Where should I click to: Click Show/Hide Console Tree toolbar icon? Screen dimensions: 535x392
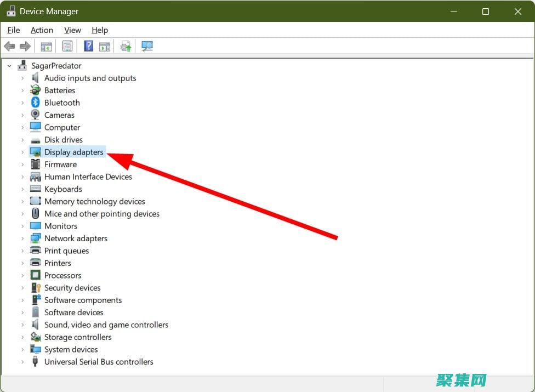coord(47,47)
